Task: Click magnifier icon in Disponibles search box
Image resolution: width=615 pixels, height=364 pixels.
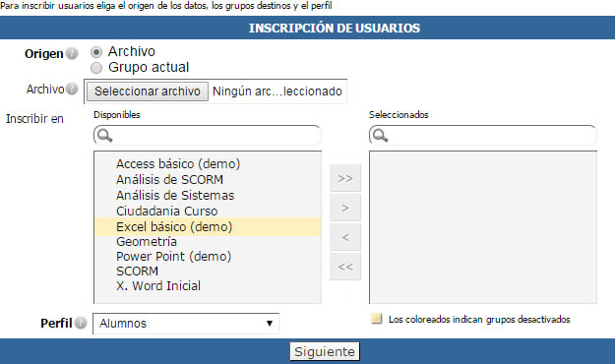Action: (104, 136)
